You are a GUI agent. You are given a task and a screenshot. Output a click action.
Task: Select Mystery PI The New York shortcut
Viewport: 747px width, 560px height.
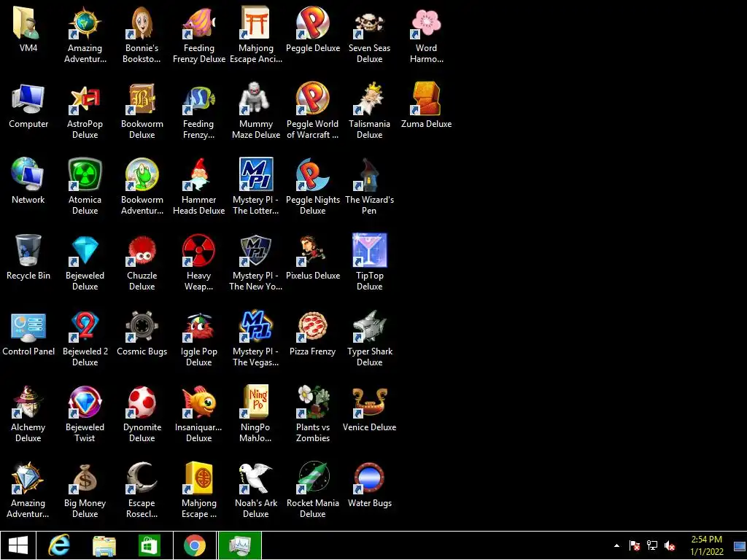click(256, 250)
